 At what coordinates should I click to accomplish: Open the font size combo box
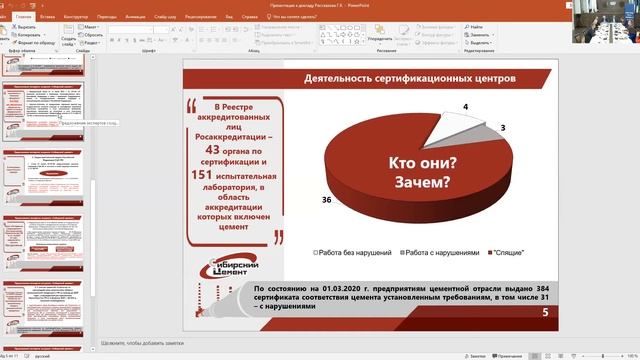click(161, 29)
